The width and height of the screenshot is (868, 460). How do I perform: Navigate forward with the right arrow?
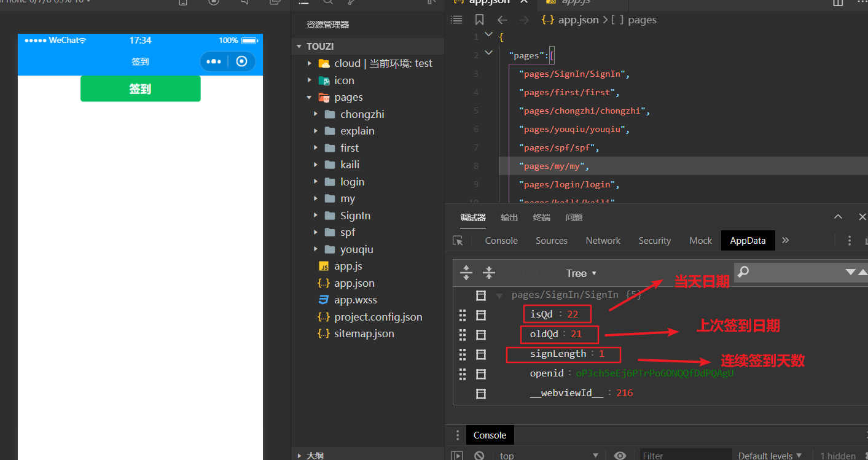(524, 20)
